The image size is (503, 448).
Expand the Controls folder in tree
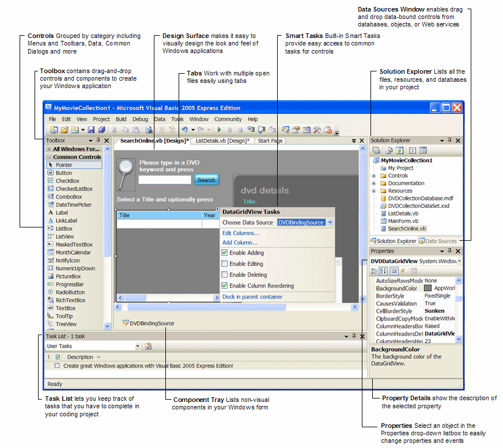point(374,176)
